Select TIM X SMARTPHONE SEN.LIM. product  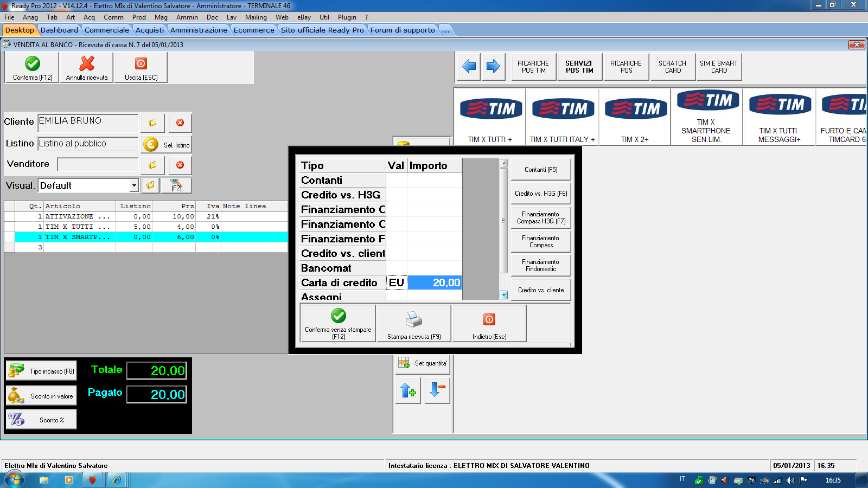(706, 117)
